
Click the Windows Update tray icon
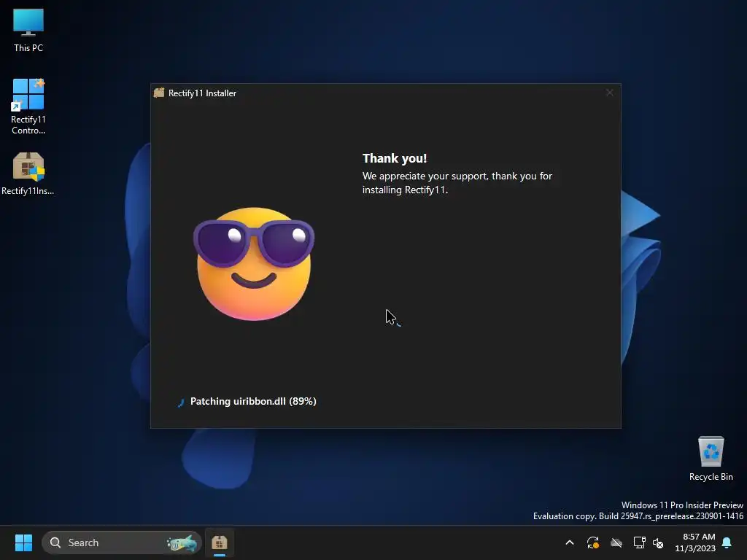[x=592, y=542]
